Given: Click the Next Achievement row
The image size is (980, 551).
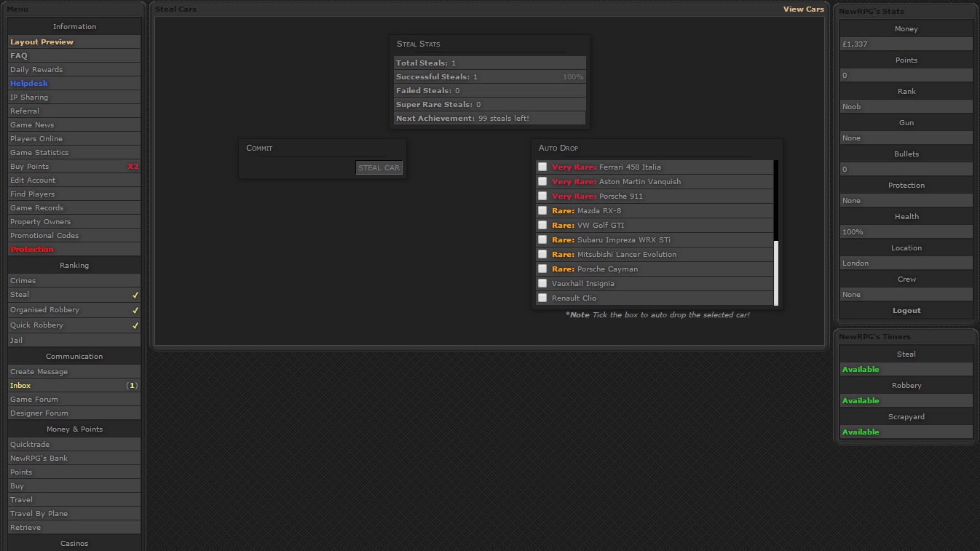Looking at the screenshot, I should [x=489, y=119].
